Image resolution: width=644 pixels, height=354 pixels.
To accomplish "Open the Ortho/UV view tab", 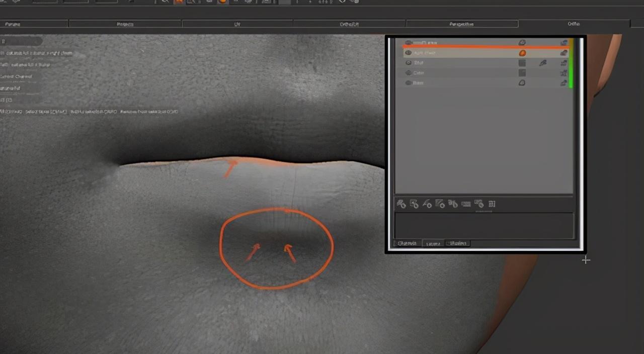I will [349, 24].
